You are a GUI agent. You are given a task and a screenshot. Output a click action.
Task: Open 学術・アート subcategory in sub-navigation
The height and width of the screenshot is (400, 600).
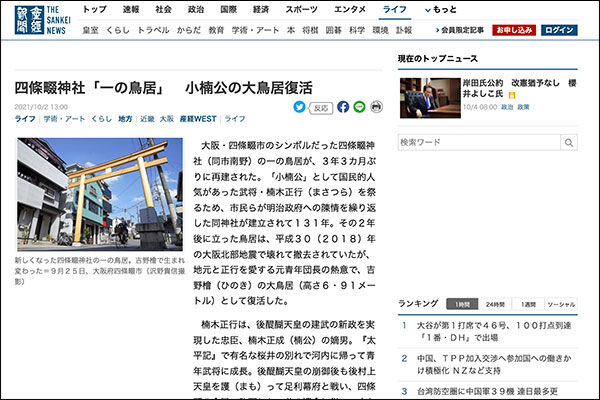(255, 30)
